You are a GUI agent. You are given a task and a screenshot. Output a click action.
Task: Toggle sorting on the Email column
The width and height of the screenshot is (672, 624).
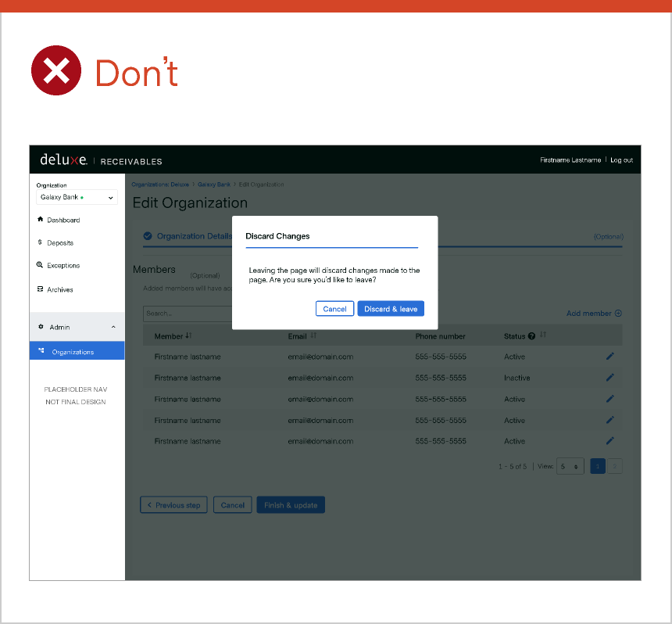click(313, 336)
